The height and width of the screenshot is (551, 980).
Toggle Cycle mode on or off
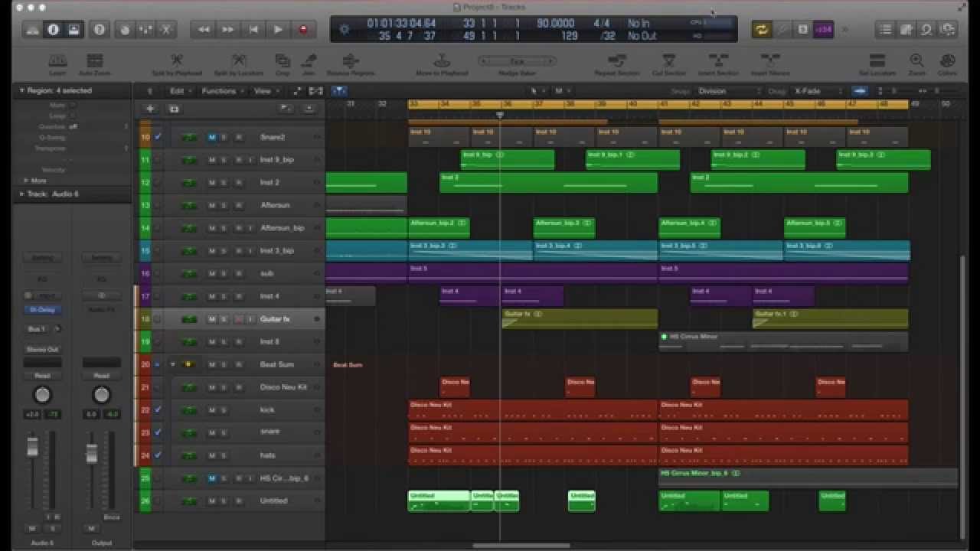(x=762, y=30)
